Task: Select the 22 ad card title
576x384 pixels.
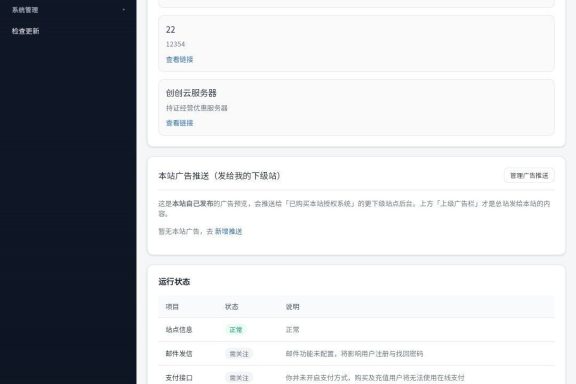Action: (170, 30)
